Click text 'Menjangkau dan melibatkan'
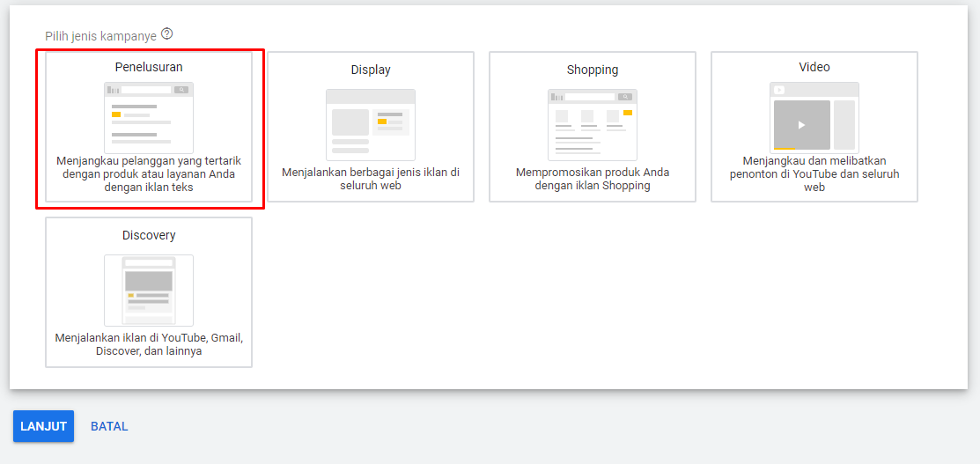This screenshot has width=980, height=464. click(814, 161)
